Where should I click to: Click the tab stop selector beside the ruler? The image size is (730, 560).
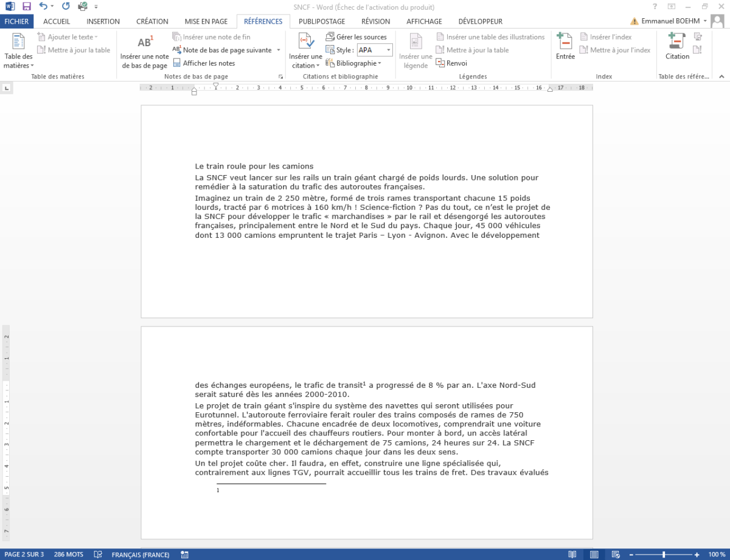(x=7, y=88)
